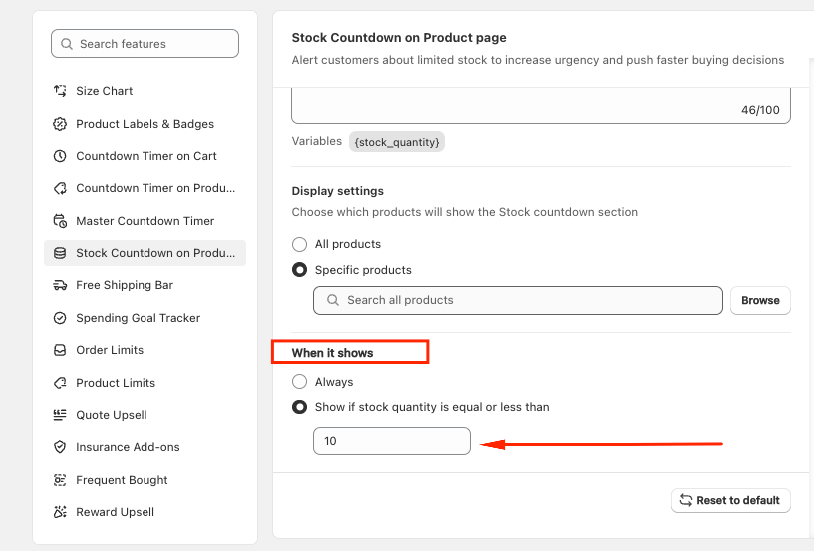Click the Countdown Timer on Product icon

click(x=60, y=188)
